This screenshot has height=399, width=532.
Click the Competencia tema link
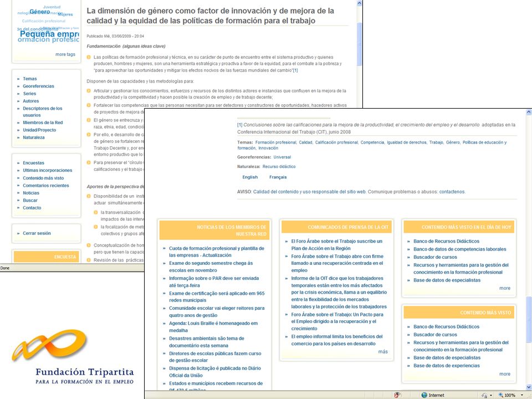pyautogui.click(x=372, y=142)
